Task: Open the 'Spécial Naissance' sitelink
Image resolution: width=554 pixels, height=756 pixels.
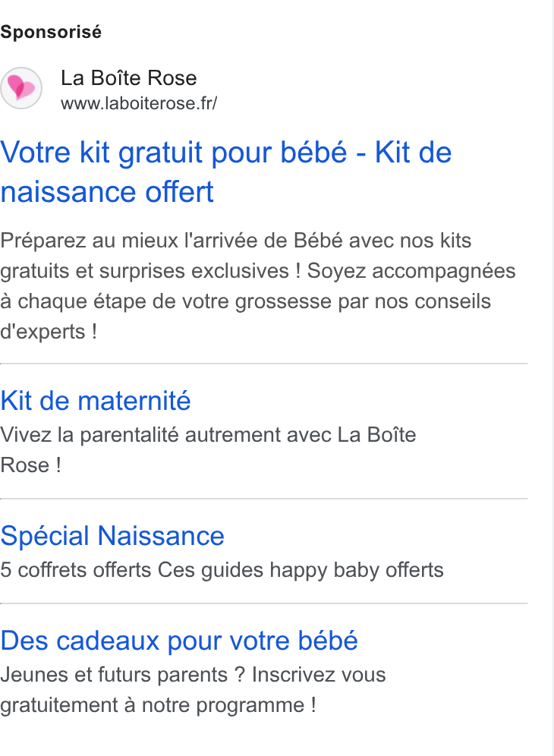Action: 112,536
